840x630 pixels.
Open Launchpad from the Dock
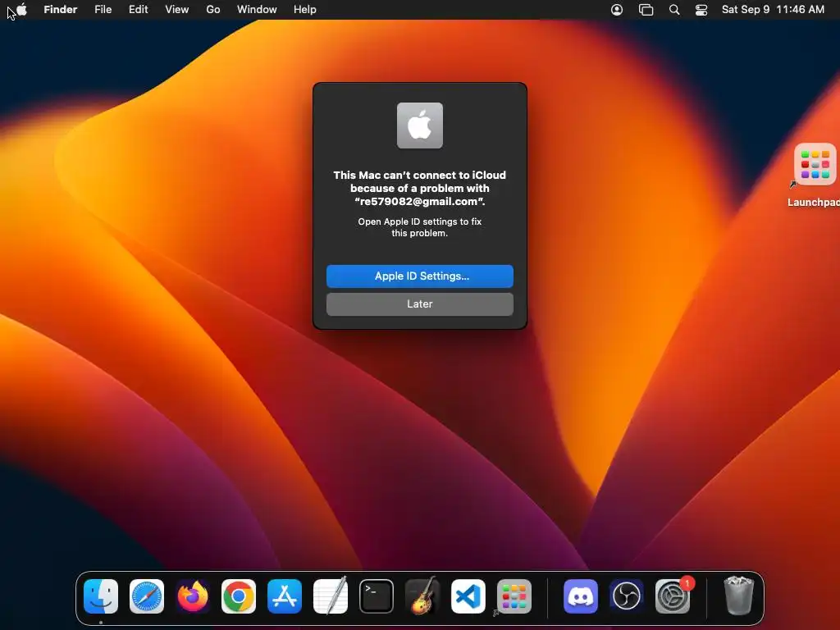(514, 596)
